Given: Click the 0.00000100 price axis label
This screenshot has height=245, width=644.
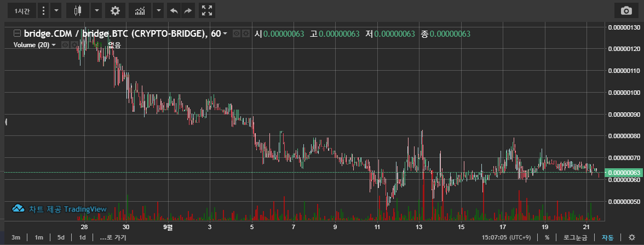Looking at the screenshot, I should click(x=623, y=92).
